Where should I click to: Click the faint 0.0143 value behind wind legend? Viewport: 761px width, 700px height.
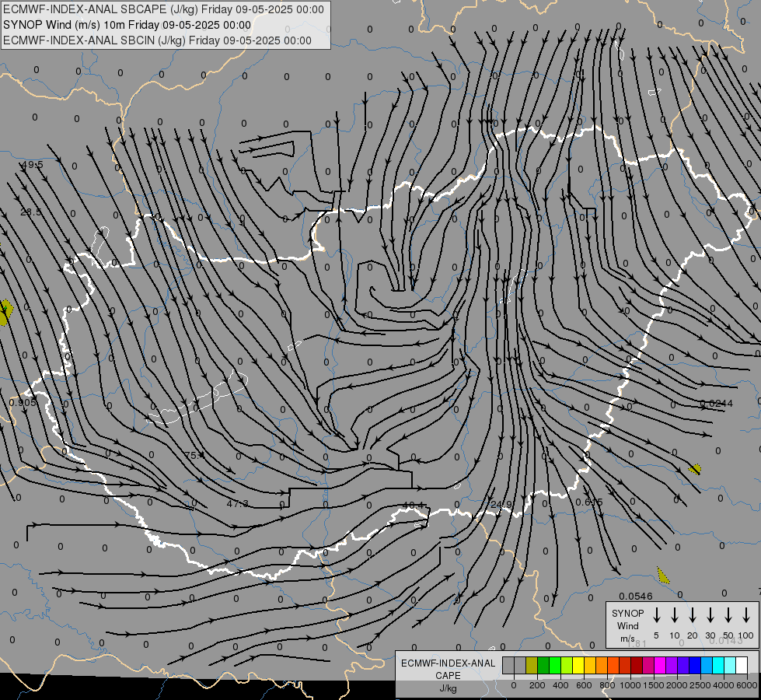point(726,641)
